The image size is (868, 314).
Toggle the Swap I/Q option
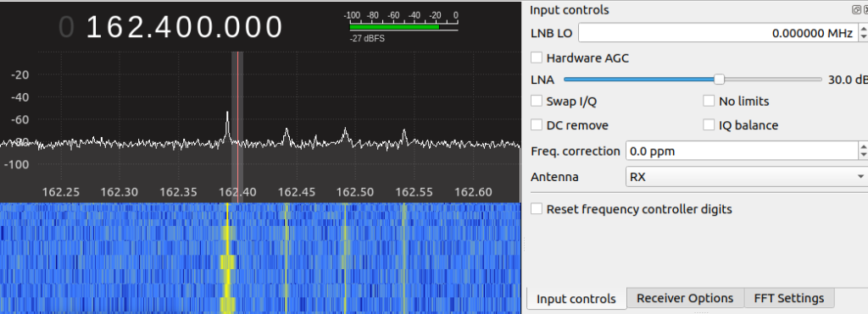pos(536,102)
